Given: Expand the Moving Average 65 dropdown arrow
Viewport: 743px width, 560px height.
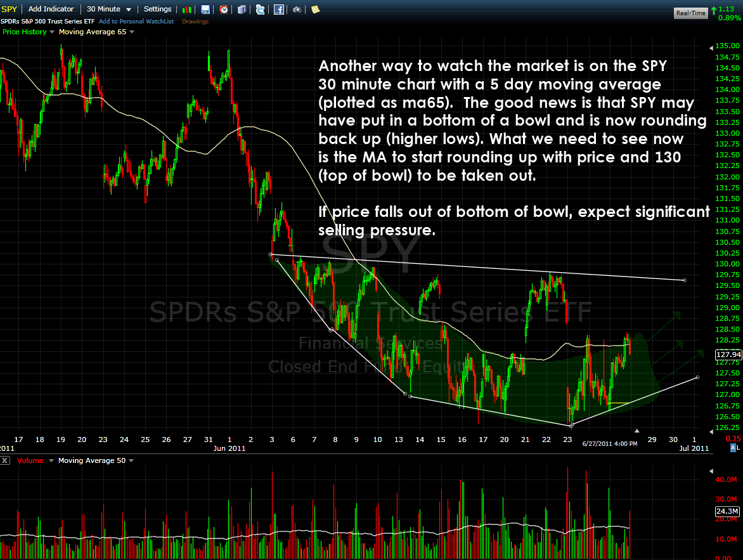Looking at the screenshot, I should 132,32.
